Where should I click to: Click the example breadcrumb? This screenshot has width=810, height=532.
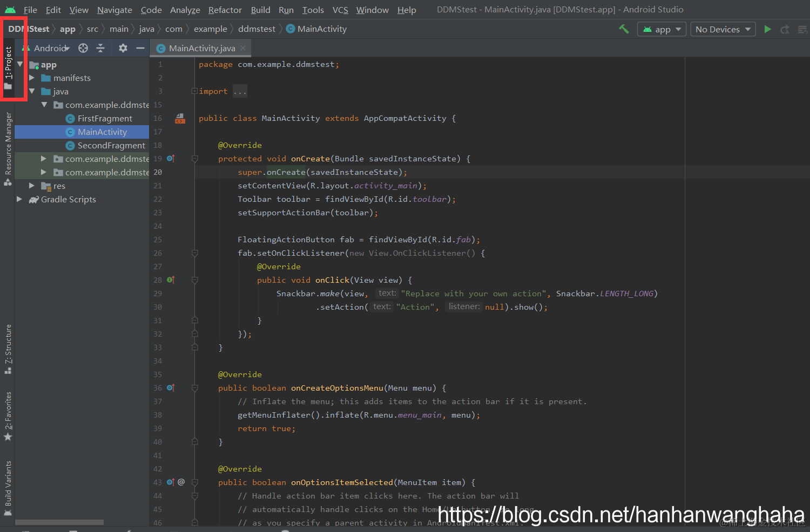211,29
